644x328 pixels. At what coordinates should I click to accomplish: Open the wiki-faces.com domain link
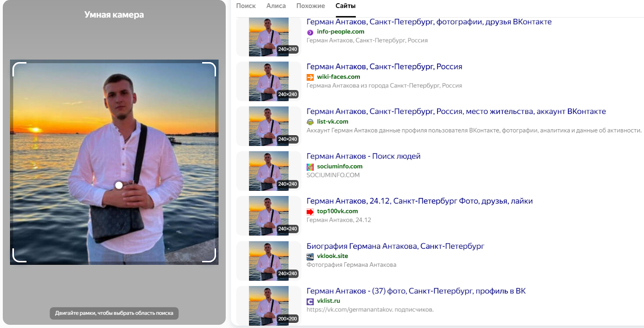coord(338,77)
